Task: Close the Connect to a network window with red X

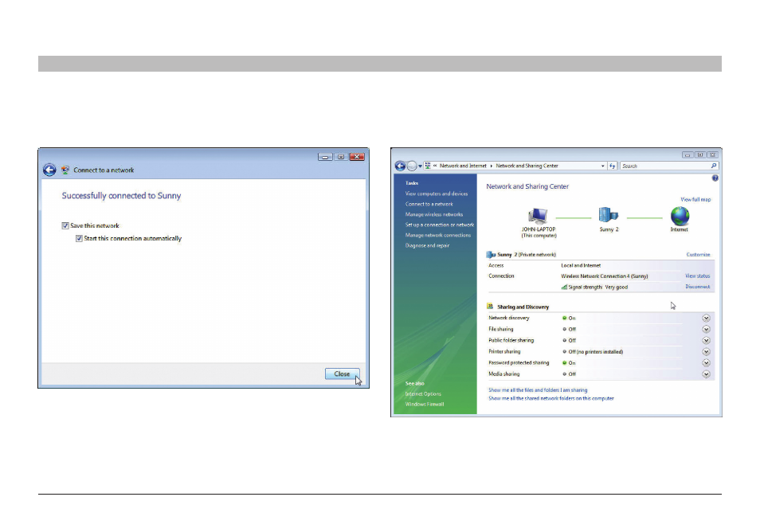Action: click(357, 157)
